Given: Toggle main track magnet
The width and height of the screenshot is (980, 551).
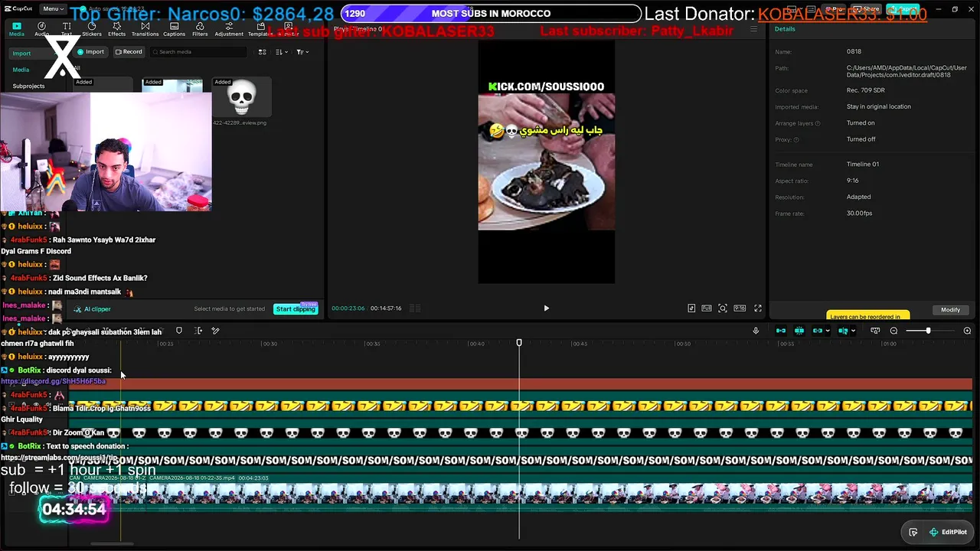Looking at the screenshot, I should [x=781, y=331].
